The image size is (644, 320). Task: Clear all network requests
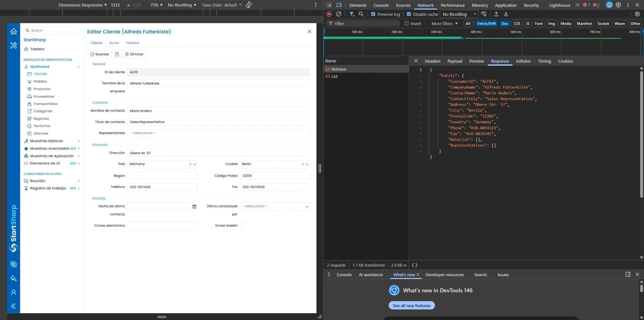[338, 14]
